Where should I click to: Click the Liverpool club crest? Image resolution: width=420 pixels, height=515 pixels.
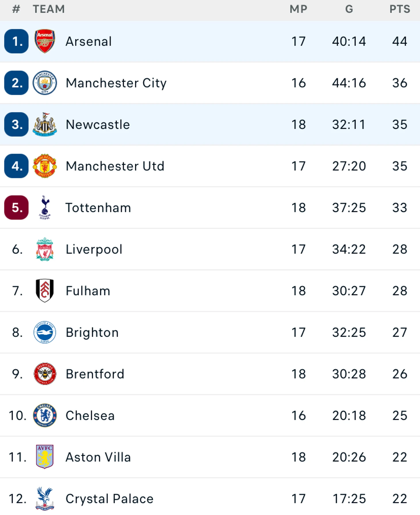(x=45, y=249)
